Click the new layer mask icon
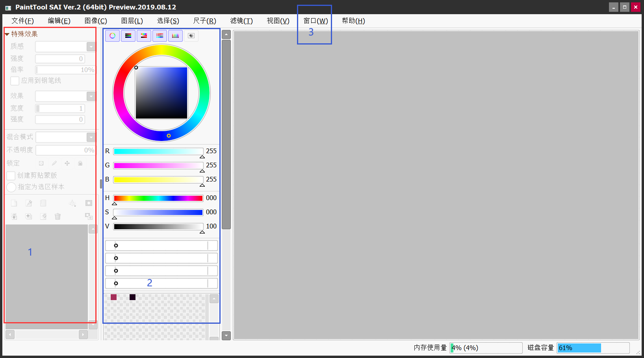 click(x=89, y=203)
